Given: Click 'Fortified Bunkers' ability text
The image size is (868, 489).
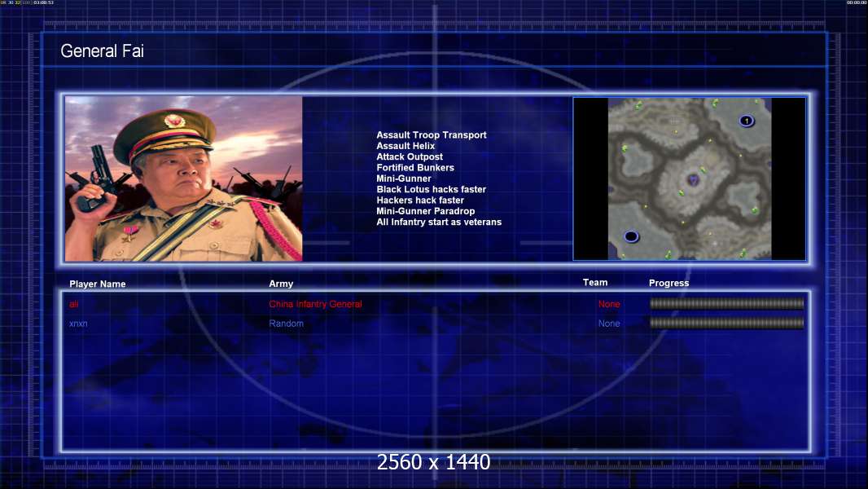Looking at the screenshot, I should [x=415, y=168].
